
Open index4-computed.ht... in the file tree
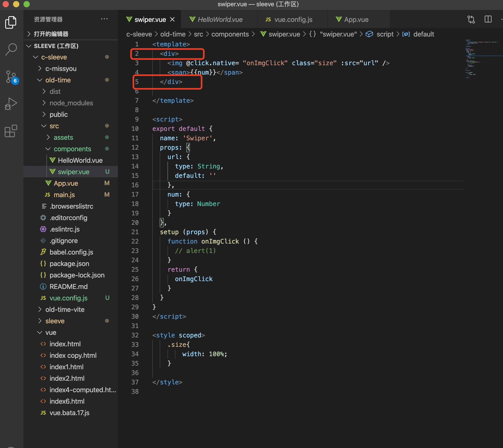[70, 390]
